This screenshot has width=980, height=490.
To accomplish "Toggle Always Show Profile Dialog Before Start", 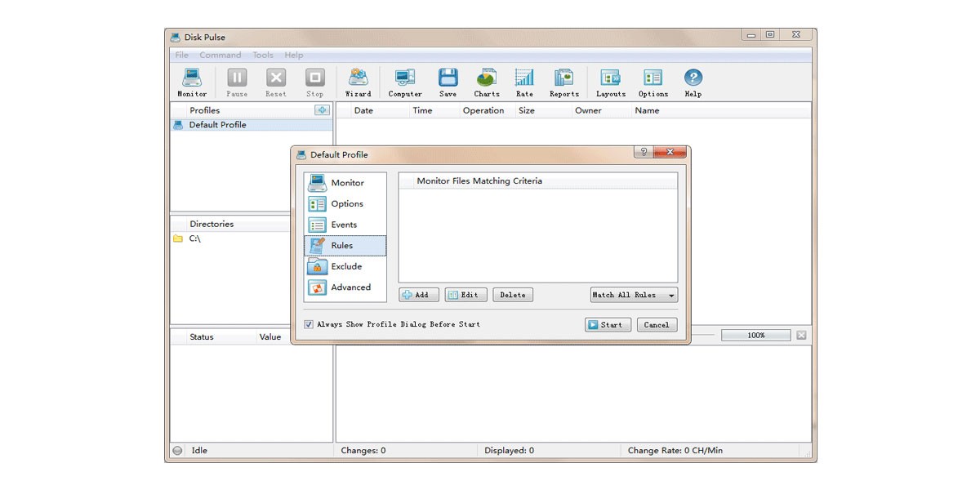I will tap(309, 324).
